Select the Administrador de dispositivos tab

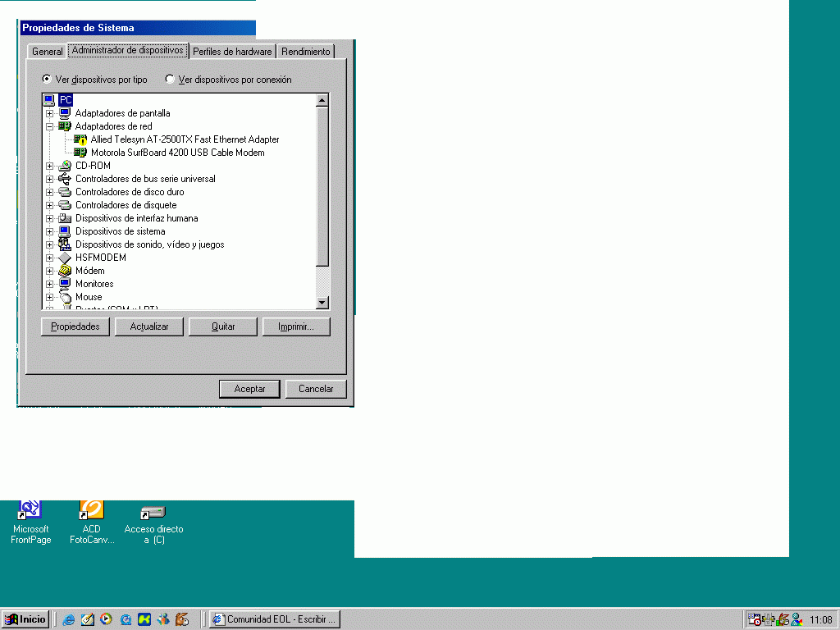pos(127,50)
